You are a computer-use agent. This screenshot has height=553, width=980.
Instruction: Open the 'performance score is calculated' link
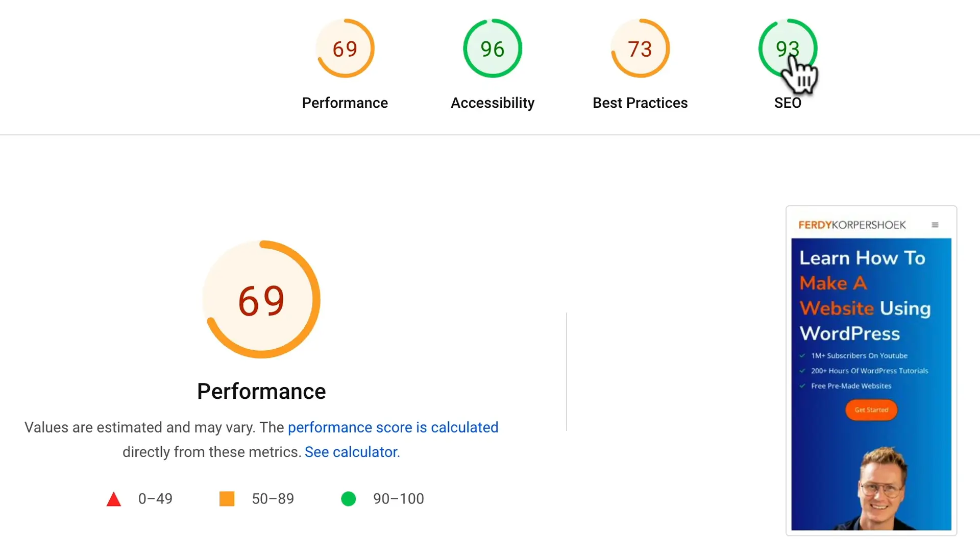click(x=393, y=427)
